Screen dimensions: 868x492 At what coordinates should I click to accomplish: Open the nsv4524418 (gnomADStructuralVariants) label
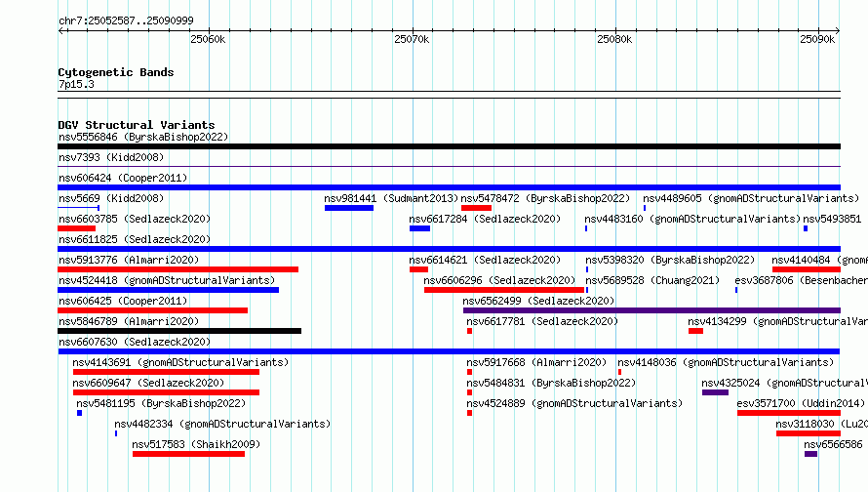(x=167, y=280)
